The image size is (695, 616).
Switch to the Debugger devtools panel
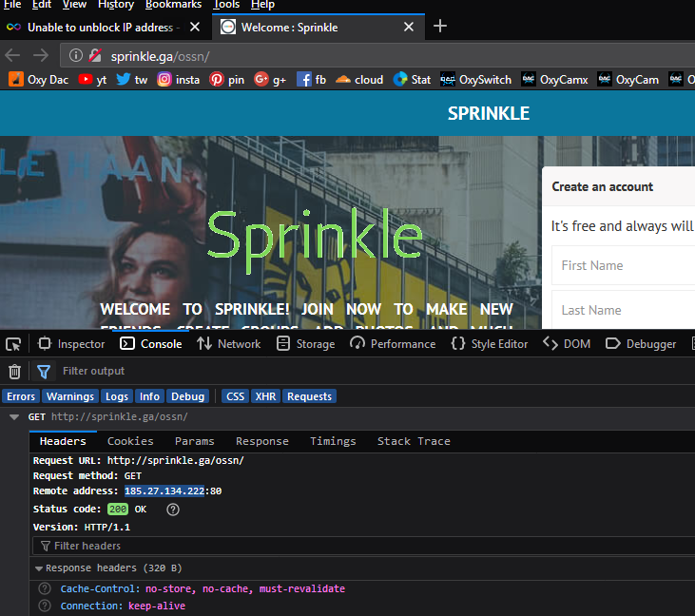point(641,344)
